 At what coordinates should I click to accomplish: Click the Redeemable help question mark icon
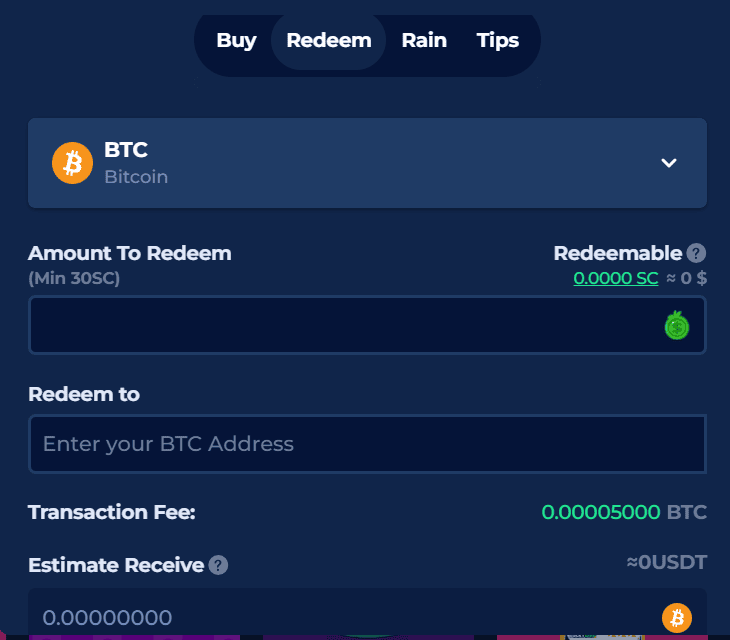[696, 253]
